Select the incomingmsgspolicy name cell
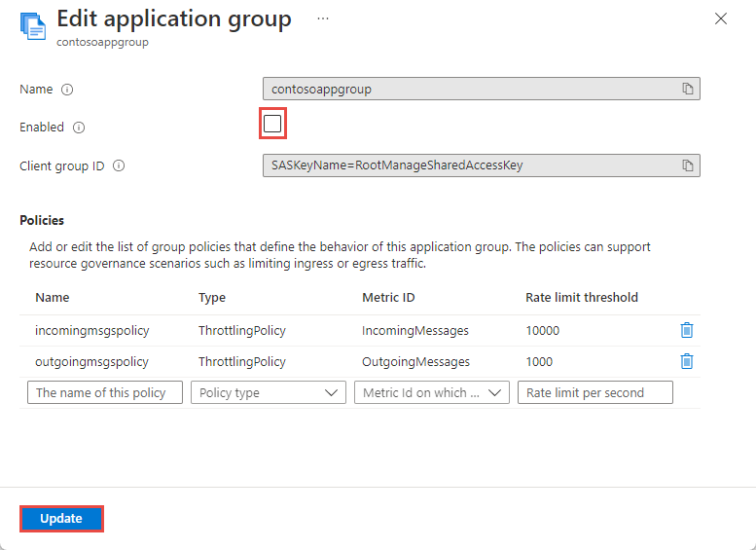 coord(92,331)
